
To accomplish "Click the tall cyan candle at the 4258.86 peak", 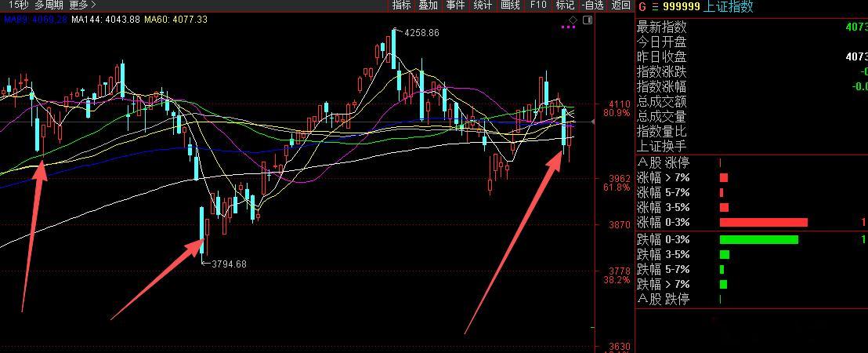I will [393, 49].
